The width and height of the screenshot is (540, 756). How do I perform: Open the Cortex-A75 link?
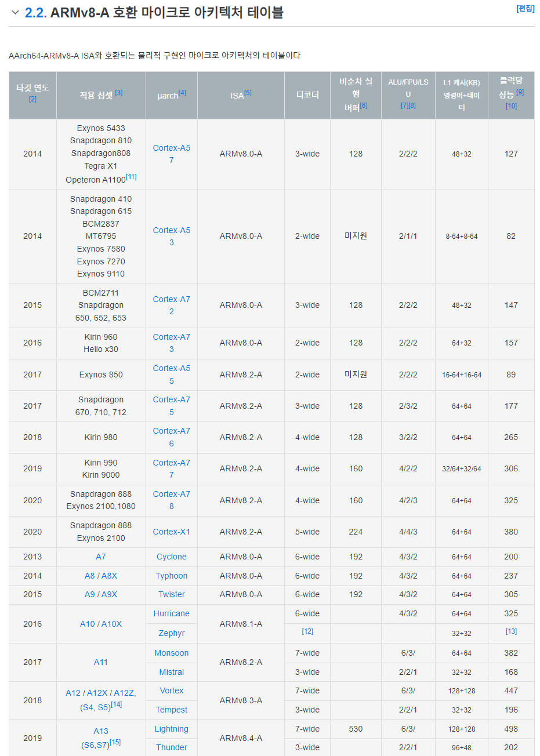tap(172, 406)
